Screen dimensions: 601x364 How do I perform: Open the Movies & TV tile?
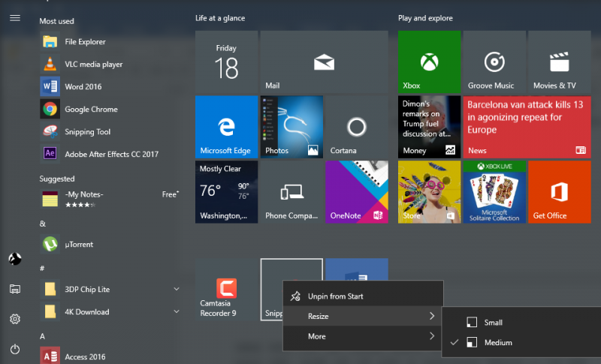[558, 62]
